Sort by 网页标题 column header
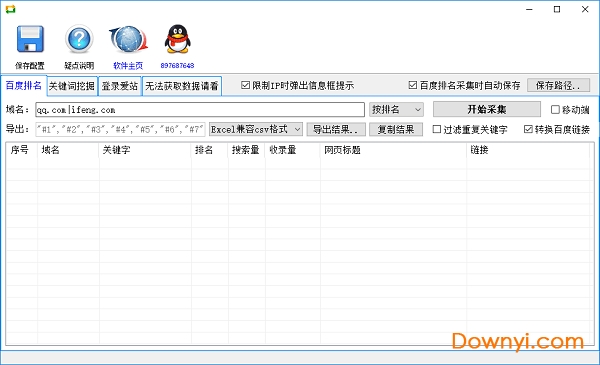Screen dimensions: 600x365 click(393, 150)
